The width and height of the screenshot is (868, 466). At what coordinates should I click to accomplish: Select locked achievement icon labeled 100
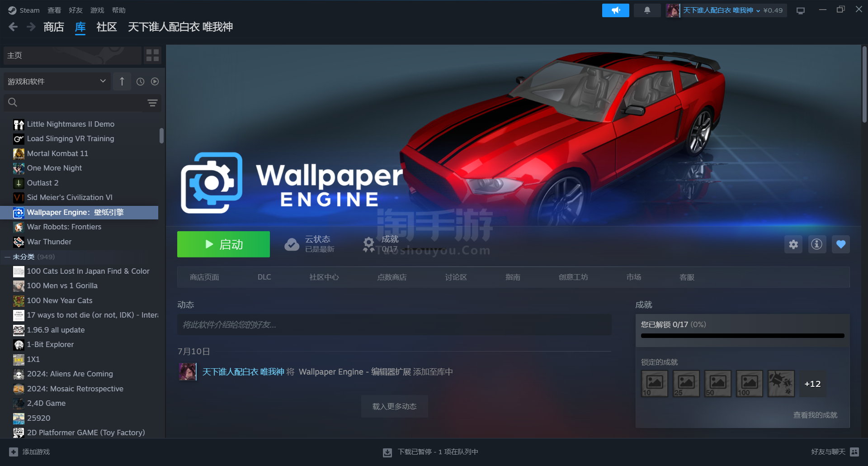click(750, 384)
